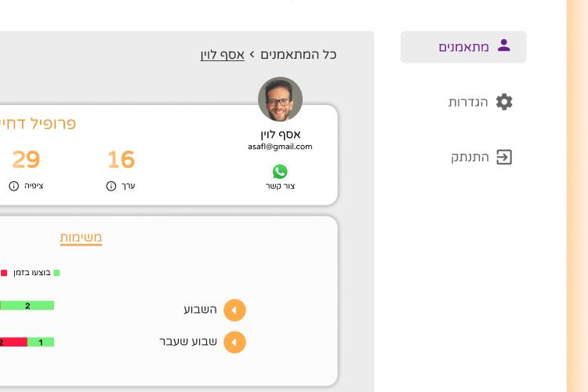Click the צור קשר label

[280, 186]
